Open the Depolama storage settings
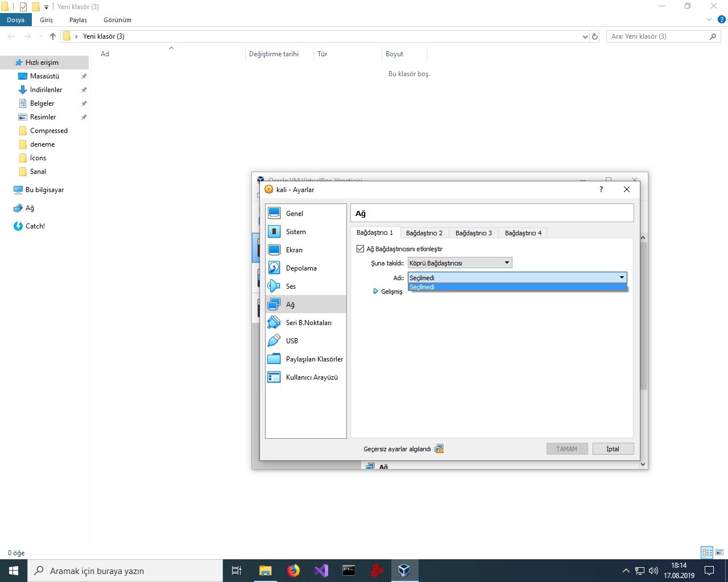This screenshot has height=582, width=728. [x=306, y=268]
